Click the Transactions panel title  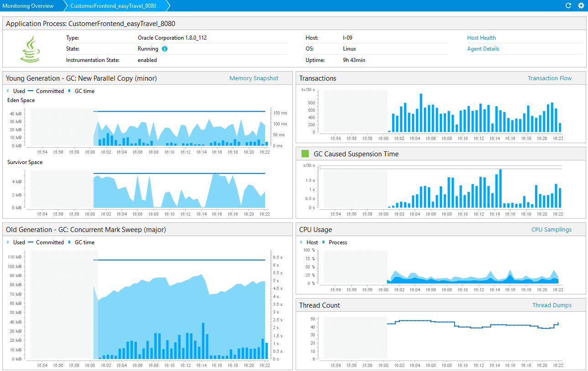(317, 78)
